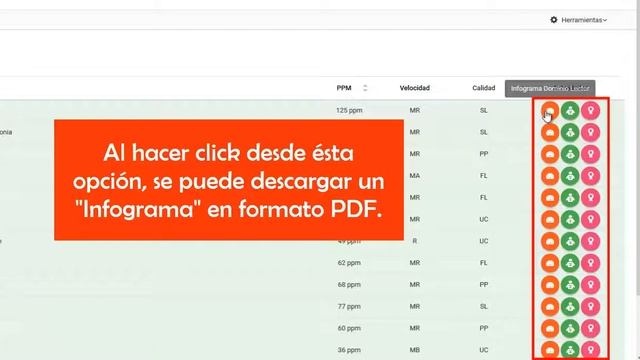The width and height of the screenshot is (640, 360).
Task: Select the 68 ppm cell
Action: [x=349, y=284]
